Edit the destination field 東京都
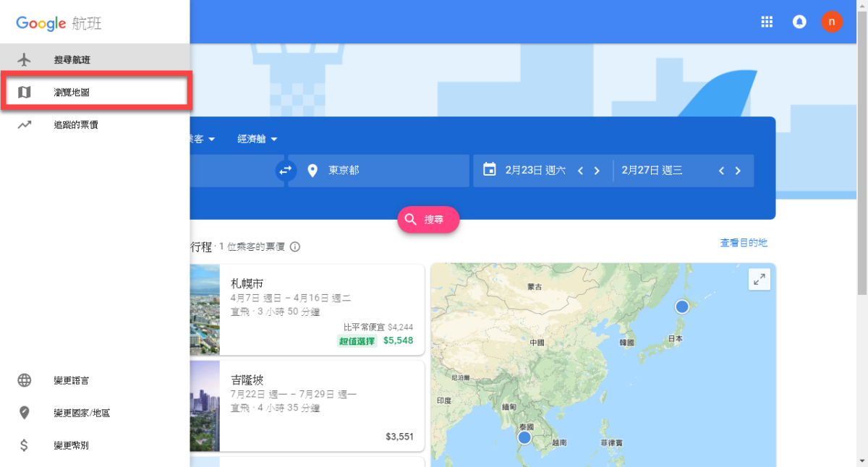The width and height of the screenshot is (868, 467). [x=379, y=171]
